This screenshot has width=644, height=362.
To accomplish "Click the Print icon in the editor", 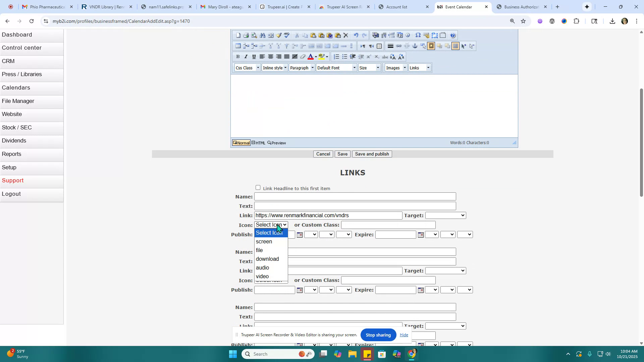I will point(246,35).
